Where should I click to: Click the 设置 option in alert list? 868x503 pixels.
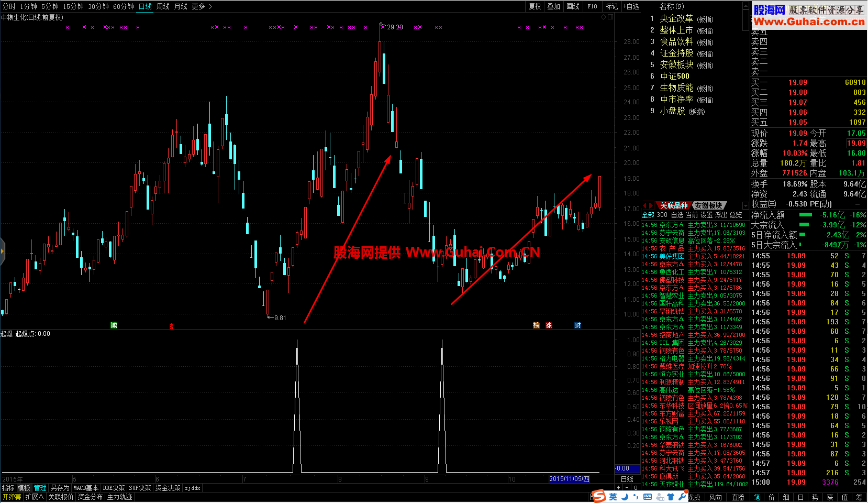706,215
